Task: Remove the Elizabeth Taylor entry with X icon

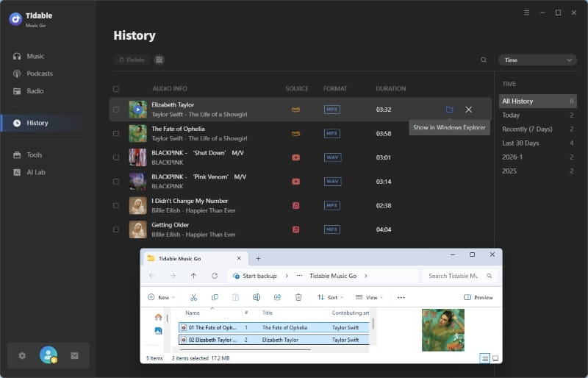Action: click(469, 110)
